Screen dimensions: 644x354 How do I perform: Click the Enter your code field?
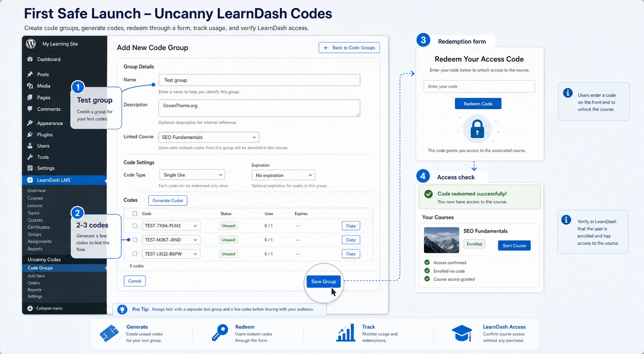[x=479, y=86]
